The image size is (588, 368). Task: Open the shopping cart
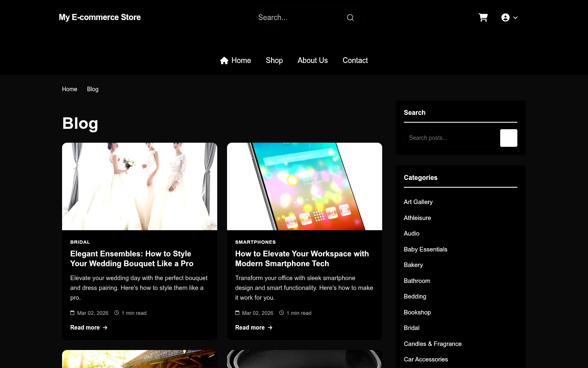click(x=483, y=17)
